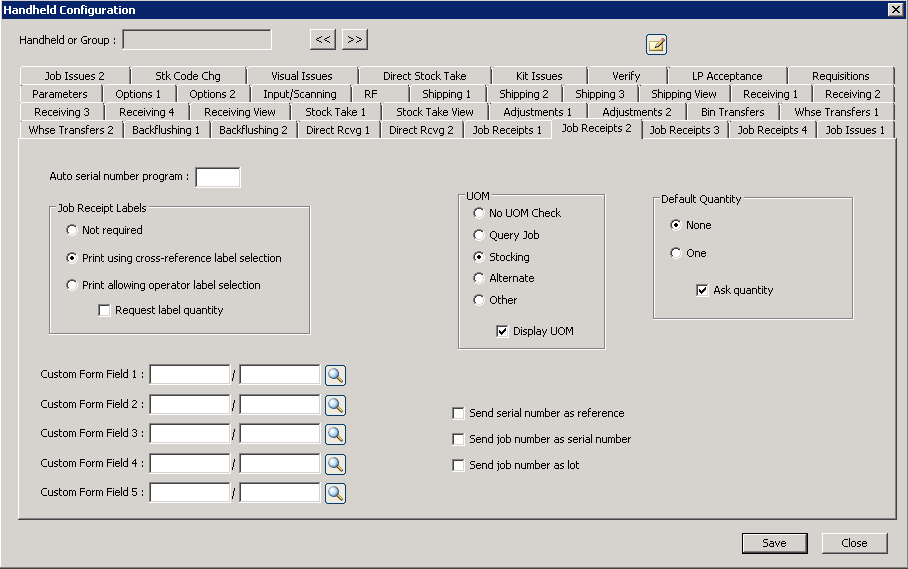
Task: Save the handheld configuration
Action: point(774,543)
